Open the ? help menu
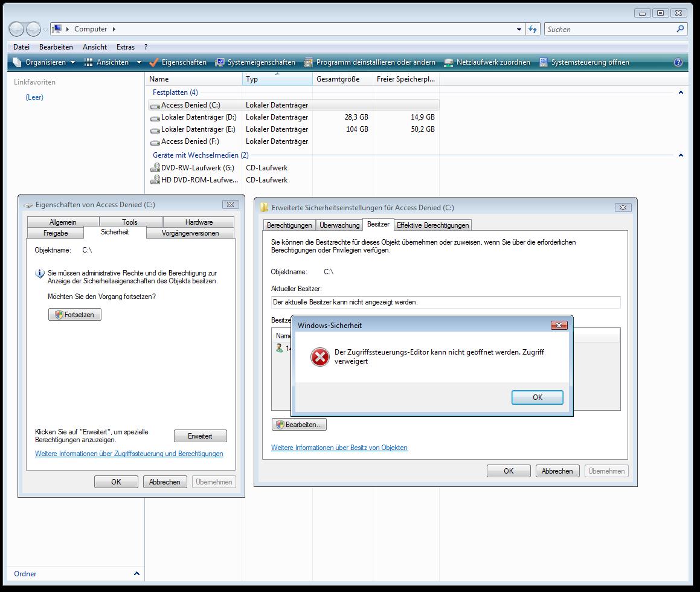This screenshot has height=592, width=700. point(146,47)
